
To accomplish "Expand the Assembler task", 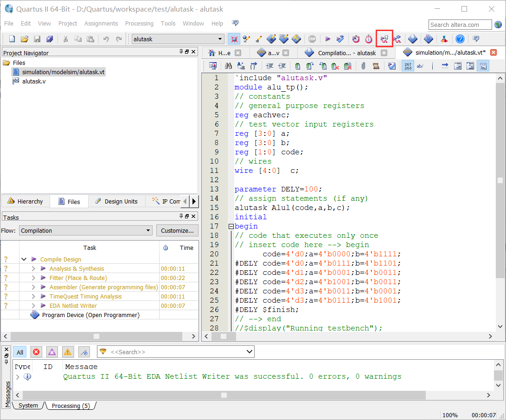I will coord(33,287).
